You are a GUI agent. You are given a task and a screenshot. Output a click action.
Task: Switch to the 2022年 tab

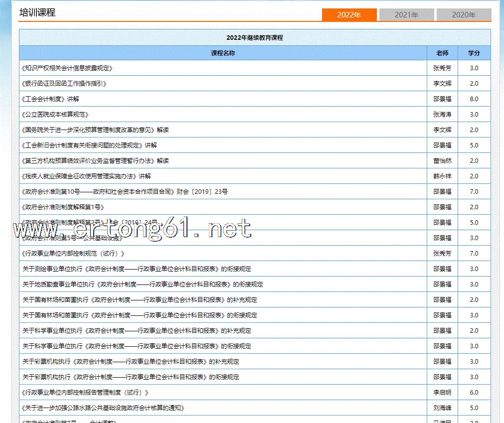click(x=349, y=15)
